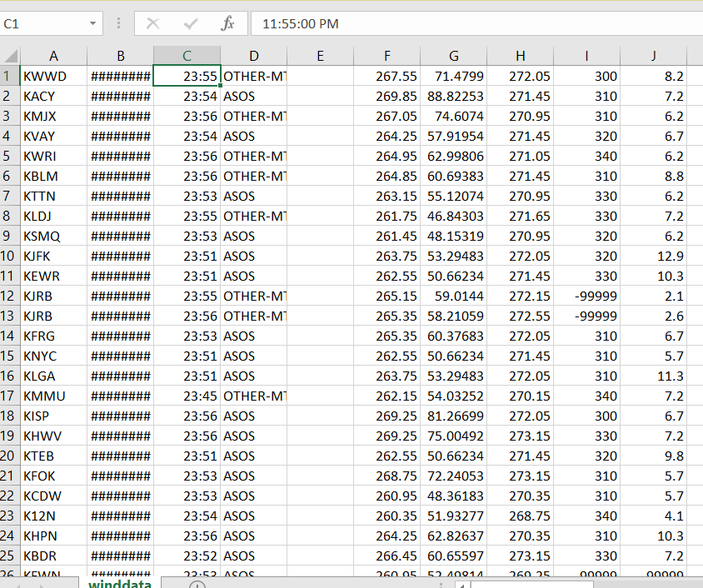703x588 pixels.
Task: Select cell with value 88.82253
Action: click(x=454, y=97)
